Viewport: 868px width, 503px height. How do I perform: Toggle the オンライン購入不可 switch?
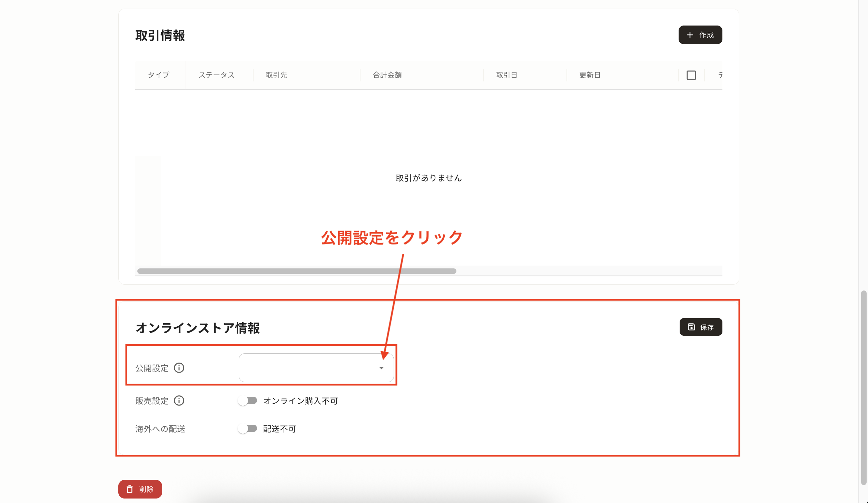click(x=248, y=401)
